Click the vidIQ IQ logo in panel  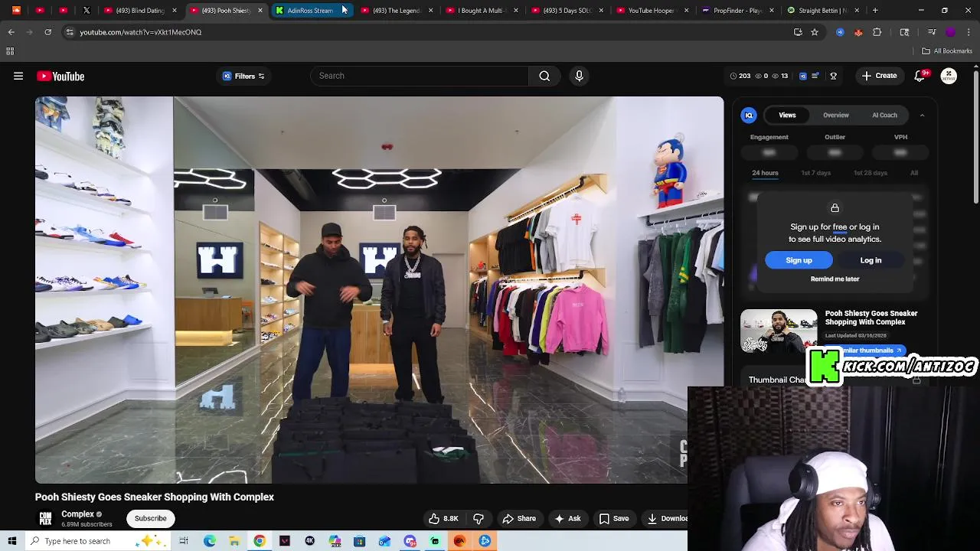coord(749,115)
